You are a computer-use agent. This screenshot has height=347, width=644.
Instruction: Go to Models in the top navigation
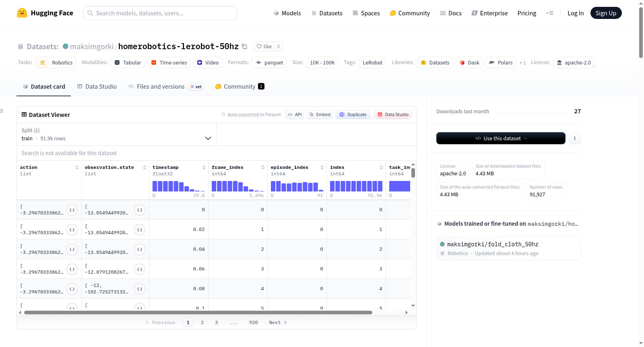[287, 13]
